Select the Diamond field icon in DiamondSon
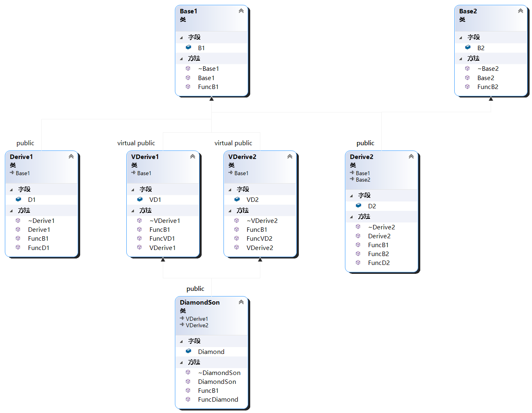The image size is (532, 413). tap(188, 351)
